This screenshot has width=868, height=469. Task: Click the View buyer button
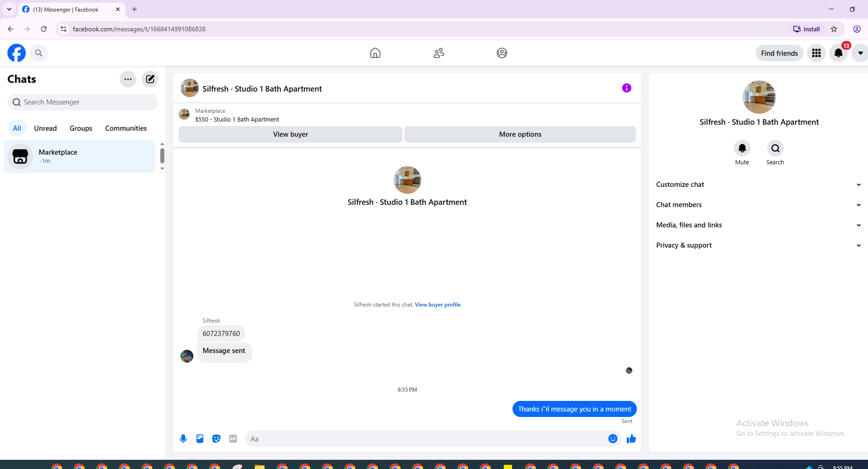(291, 134)
